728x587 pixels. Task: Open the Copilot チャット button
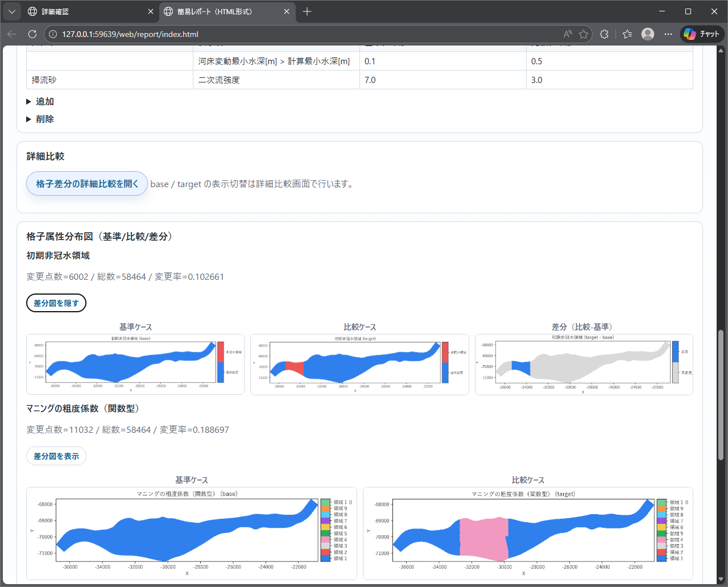(702, 34)
